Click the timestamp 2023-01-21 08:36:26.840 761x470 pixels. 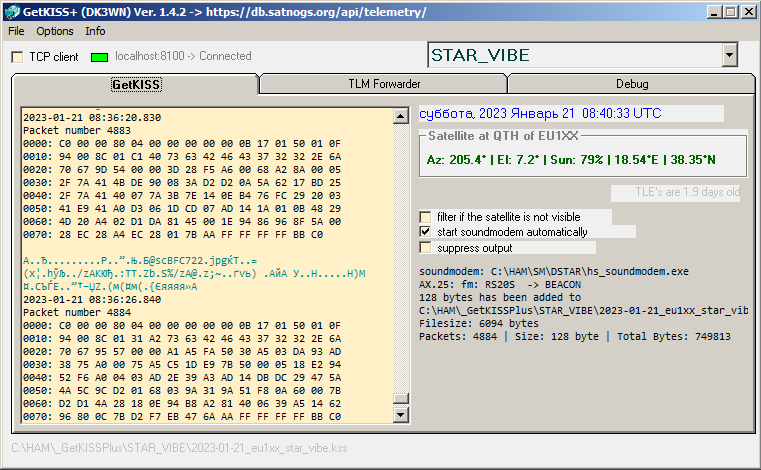pos(92,300)
